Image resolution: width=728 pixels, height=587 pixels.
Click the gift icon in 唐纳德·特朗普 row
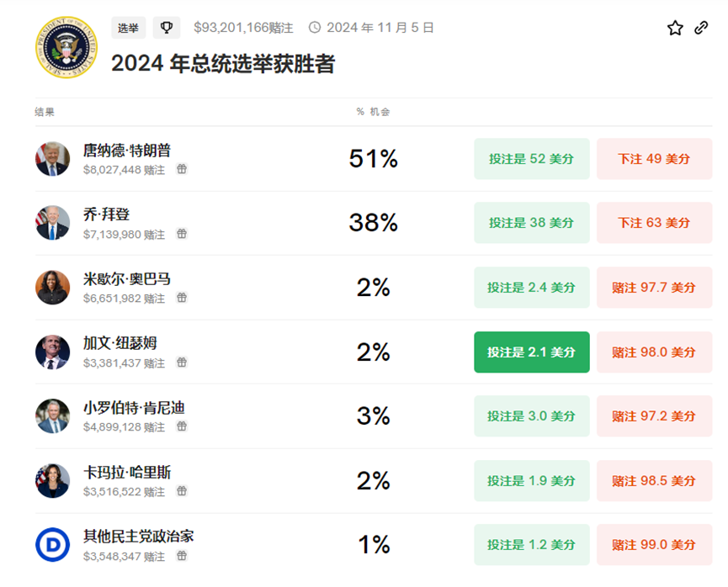(x=182, y=169)
